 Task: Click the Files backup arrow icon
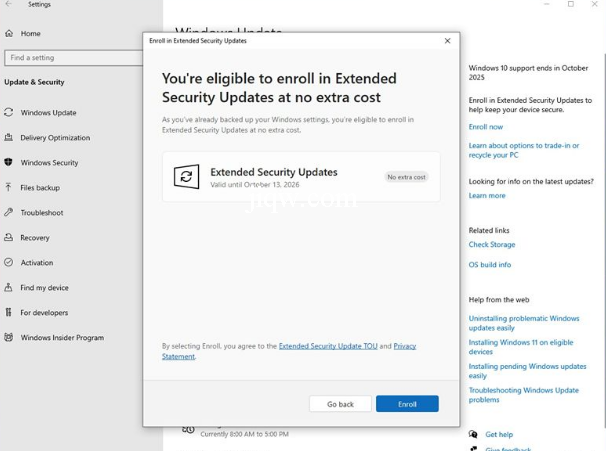9,187
